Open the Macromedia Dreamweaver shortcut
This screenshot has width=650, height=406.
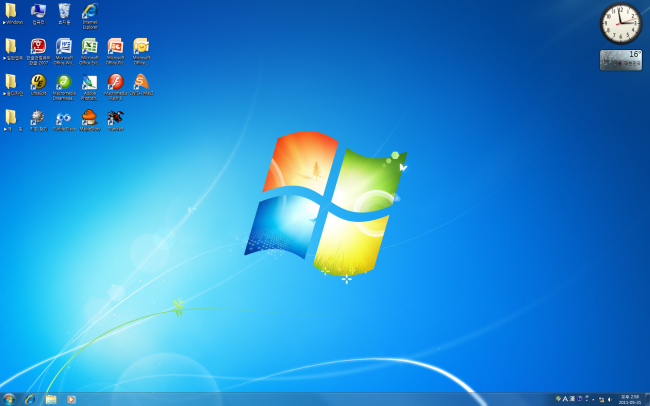[64, 82]
